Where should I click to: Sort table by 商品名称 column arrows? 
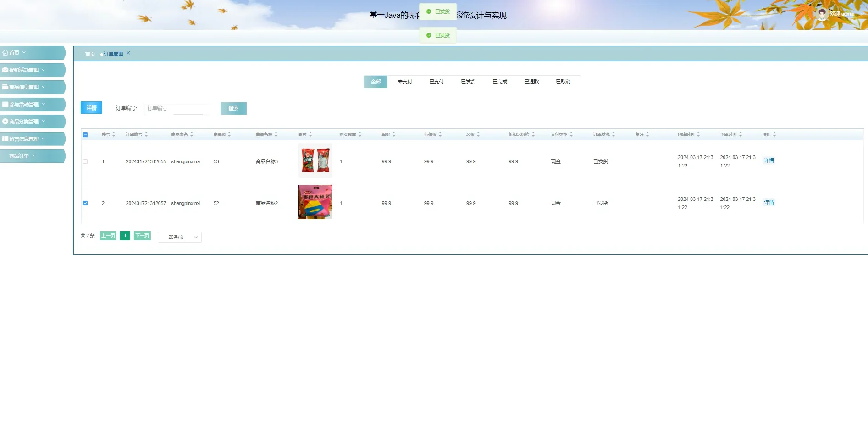pos(276,134)
